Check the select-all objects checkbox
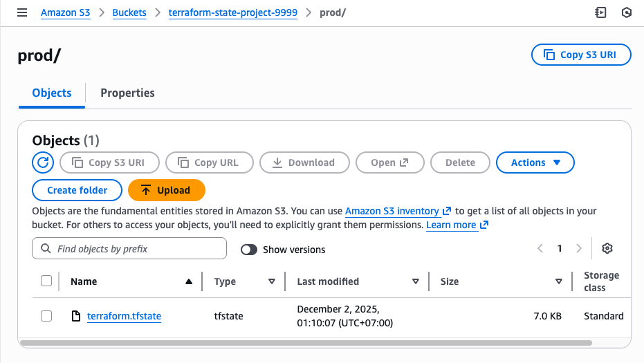This screenshot has width=644, height=363. 46,281
